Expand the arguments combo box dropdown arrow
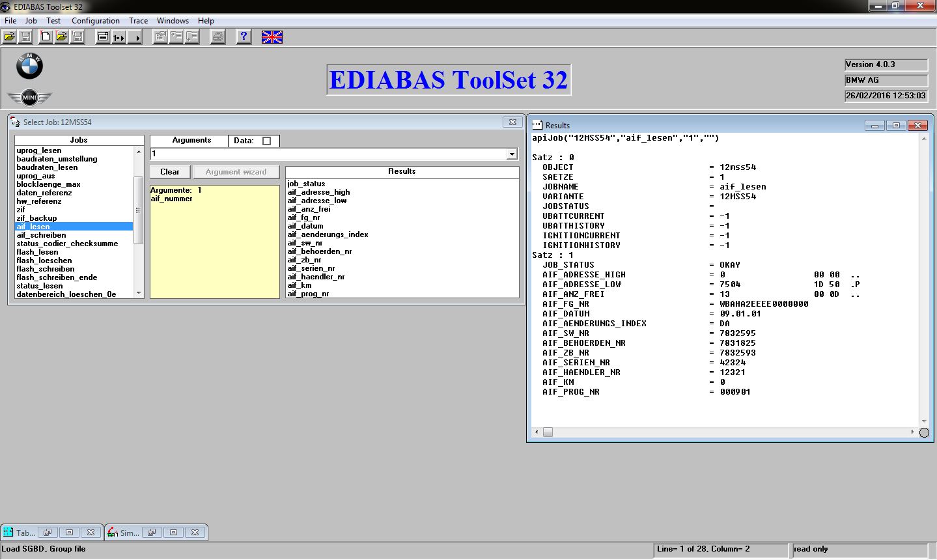Screen dimensions: 937x560 point(512,154)
